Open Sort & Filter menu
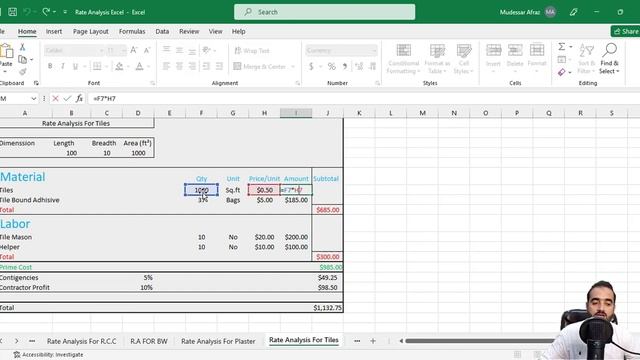The image size is (640, 360). pos(587,59)
